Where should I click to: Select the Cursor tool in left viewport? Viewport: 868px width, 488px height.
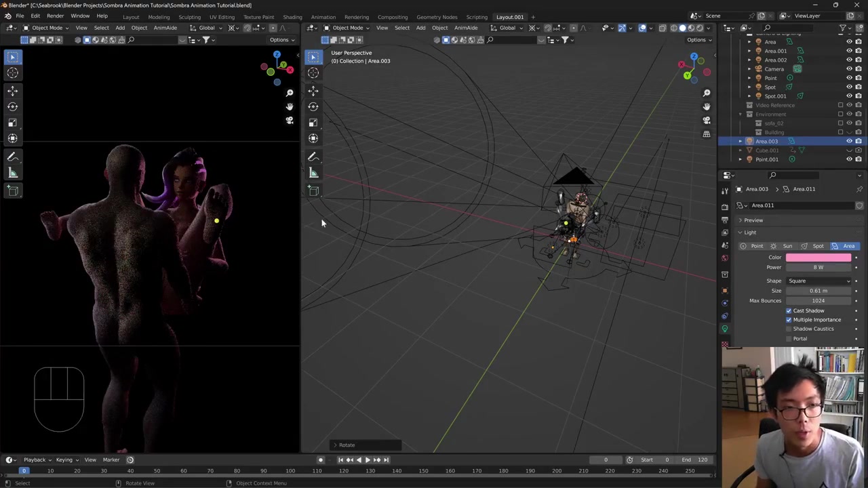[12, 73]
